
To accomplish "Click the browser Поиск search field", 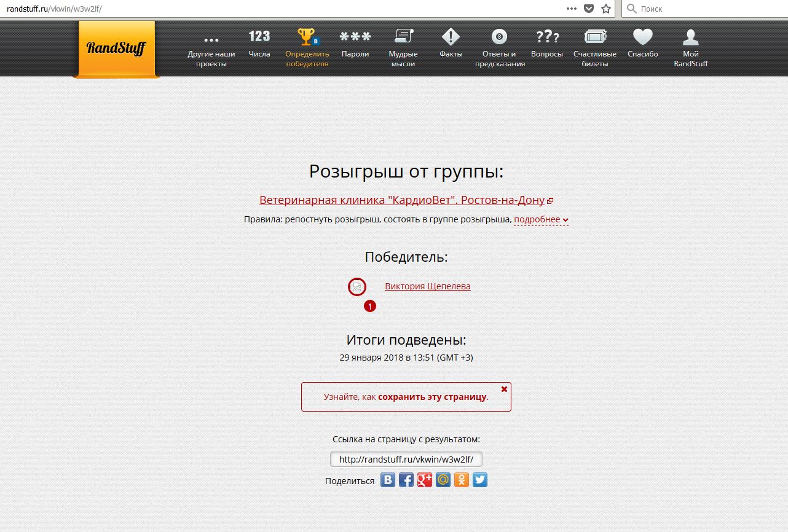I will tap(705, 9).
